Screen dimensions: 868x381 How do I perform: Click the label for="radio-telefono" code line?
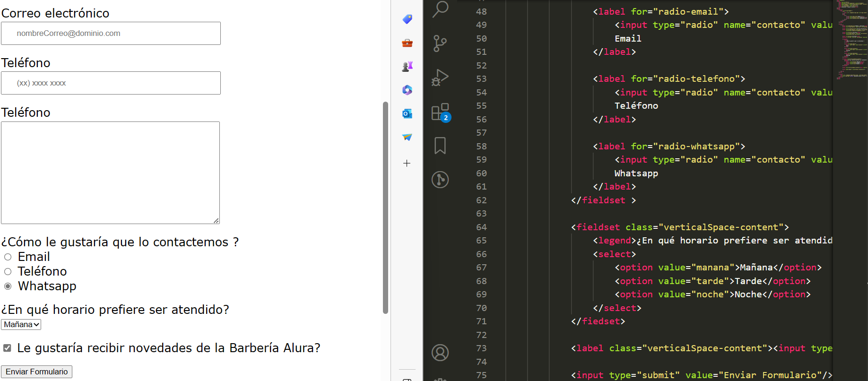pos(669,79)
